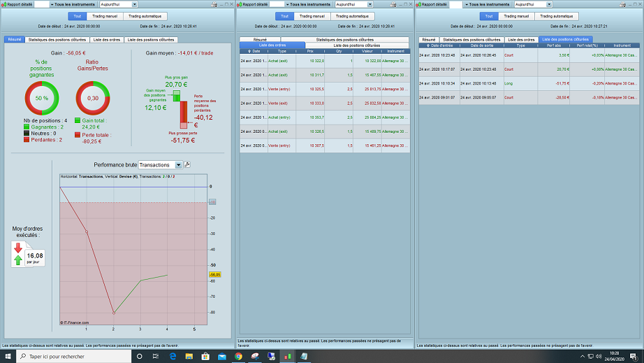
Task: Expand Aujourd'hui period dropdown, left window
Action: tap(134, 4)
